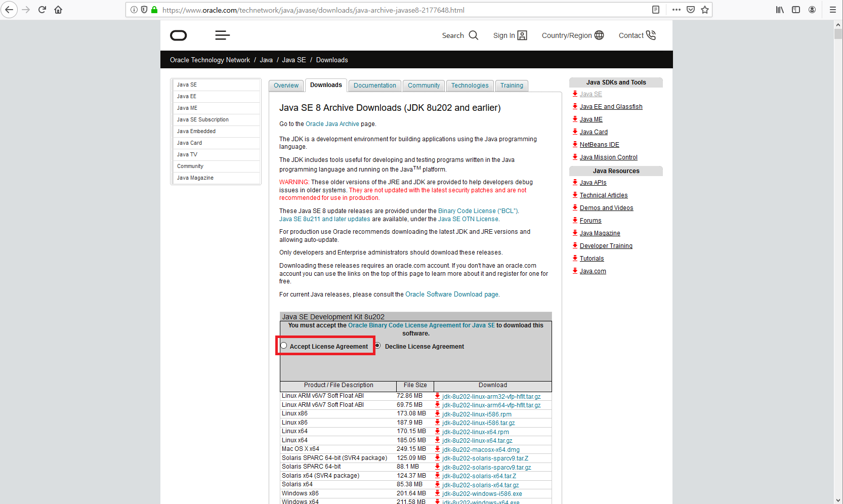843x504 pixels.
Task: Select Accept License Agreement radio button
Action: (284, 346)
